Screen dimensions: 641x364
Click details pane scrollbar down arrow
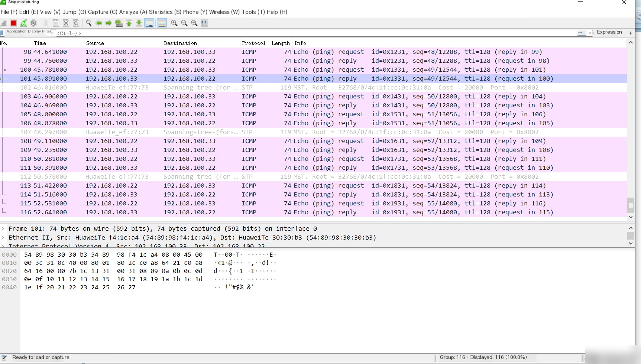(x=631, y=243)
